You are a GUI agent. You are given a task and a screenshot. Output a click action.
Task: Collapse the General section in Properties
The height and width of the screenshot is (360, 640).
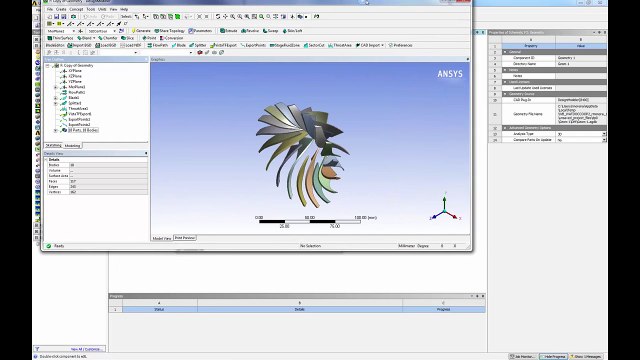click(x=505, y=52)
